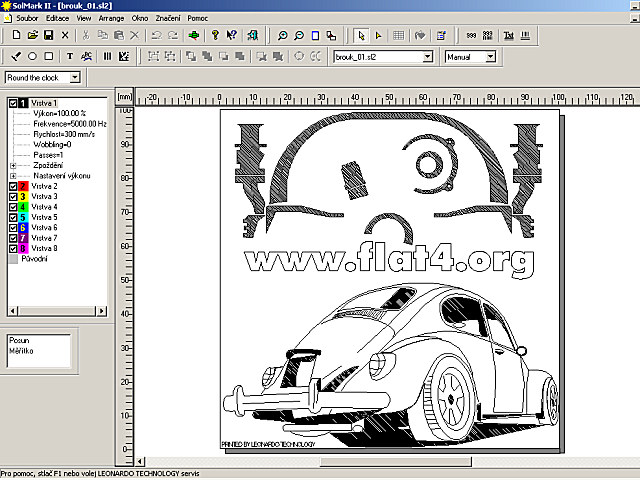
Task: Toggle the Vrstva 1 layer checkbox
Action: click(13, 103)
